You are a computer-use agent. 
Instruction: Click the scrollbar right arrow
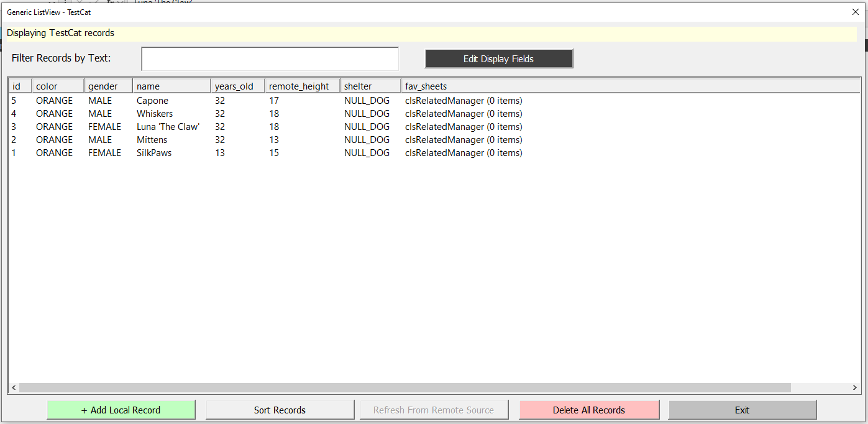click(x=855, y=387)
